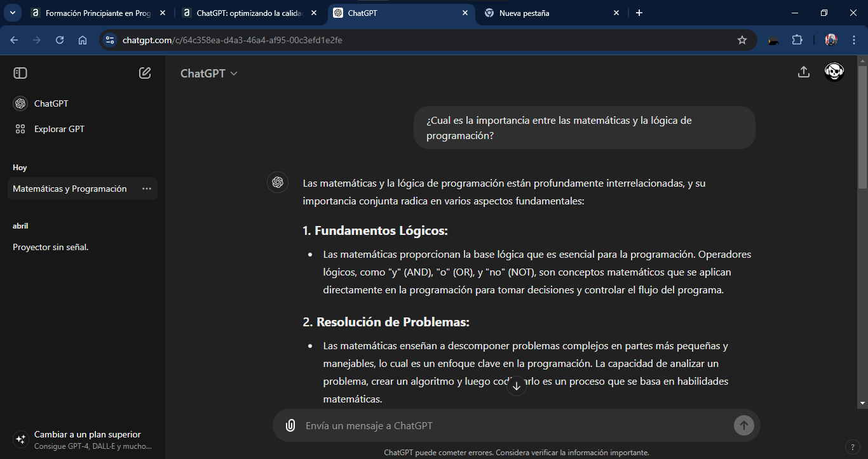The height and width of the screenshot is (459, 868).
Task: Click the user question message bubble
Action: 585,128
